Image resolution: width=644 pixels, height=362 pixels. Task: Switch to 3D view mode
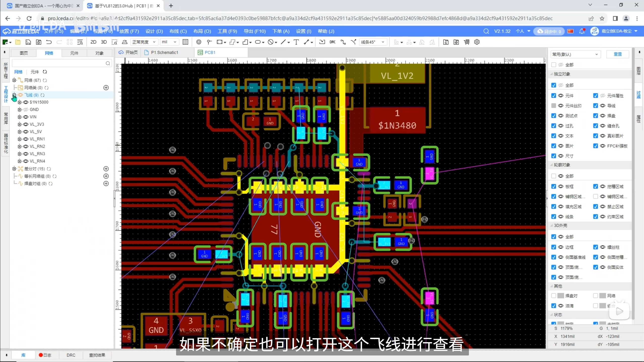pos(104,42)
